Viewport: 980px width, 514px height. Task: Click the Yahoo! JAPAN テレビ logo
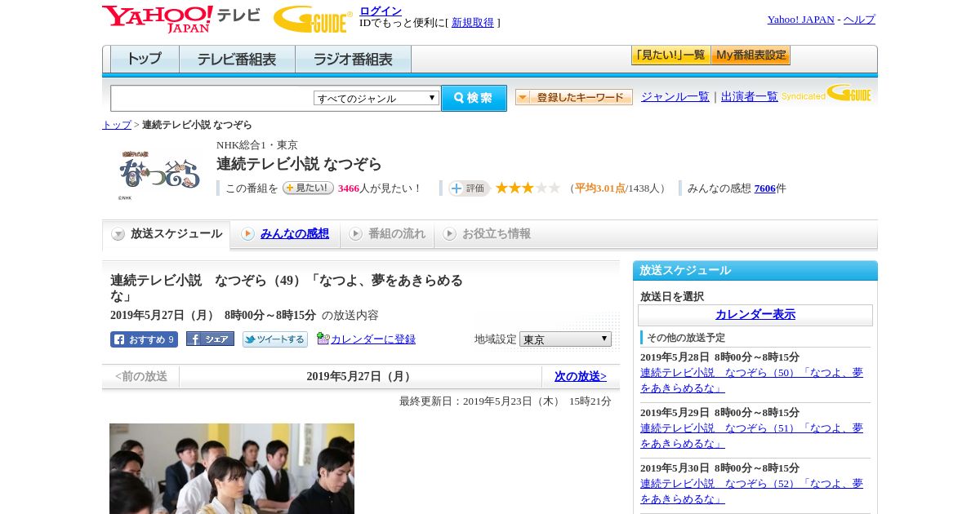click(x=181, y=19)
